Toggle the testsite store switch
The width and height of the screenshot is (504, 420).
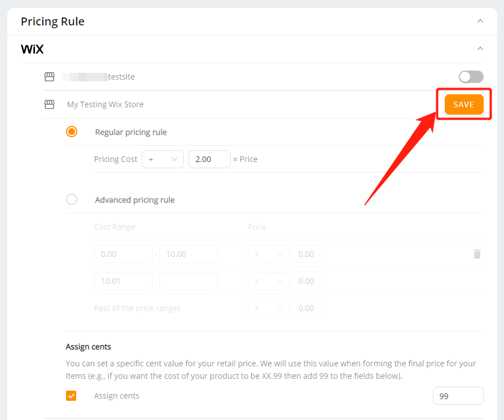(x=471, y=77)
